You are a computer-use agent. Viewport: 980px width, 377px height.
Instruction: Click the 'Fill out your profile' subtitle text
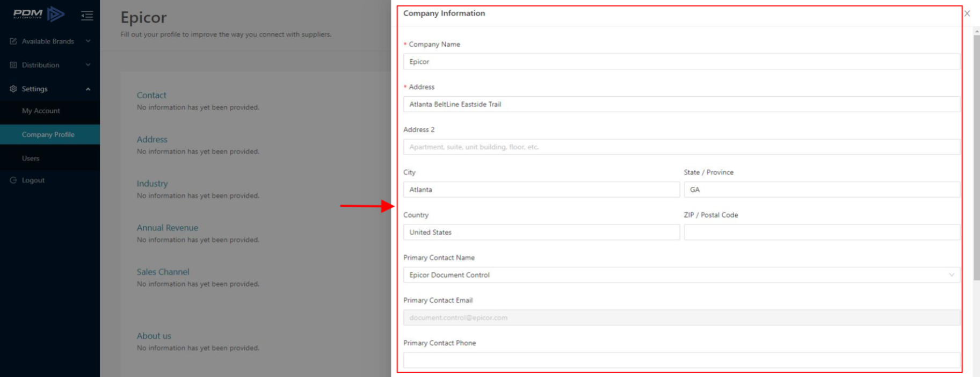pyautogui.click(x=226, y=34)
